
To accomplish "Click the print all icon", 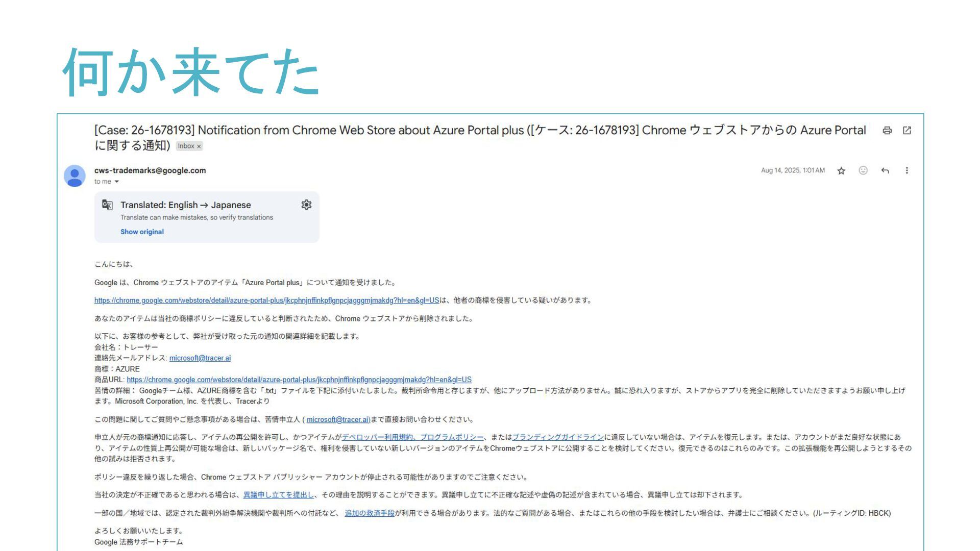I will pos(887,131).
